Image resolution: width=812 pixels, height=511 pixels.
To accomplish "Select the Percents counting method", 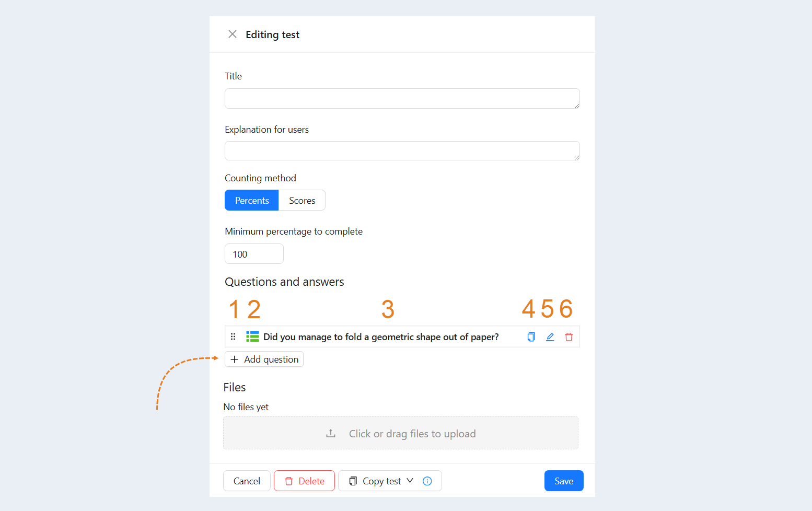I will 252,200.
